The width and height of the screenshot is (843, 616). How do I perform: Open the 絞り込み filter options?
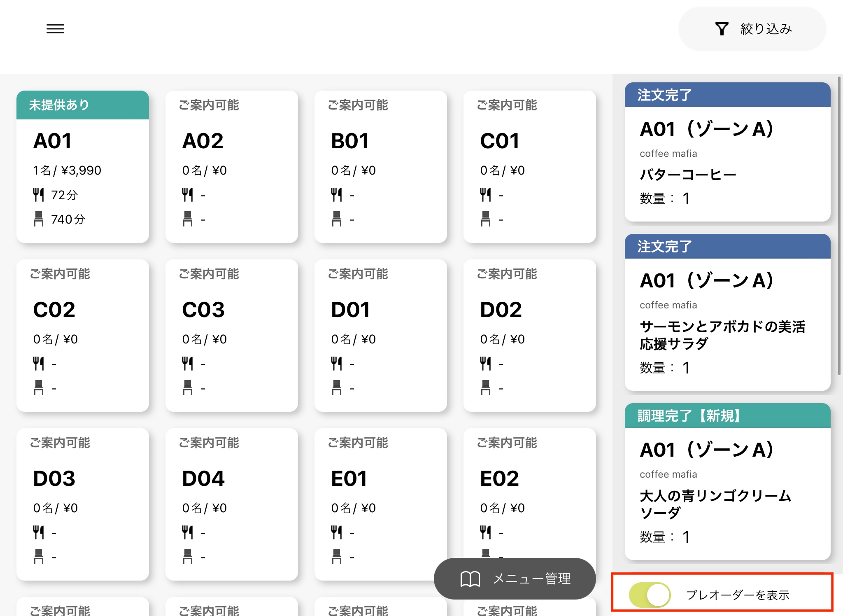tap(766, 29)
